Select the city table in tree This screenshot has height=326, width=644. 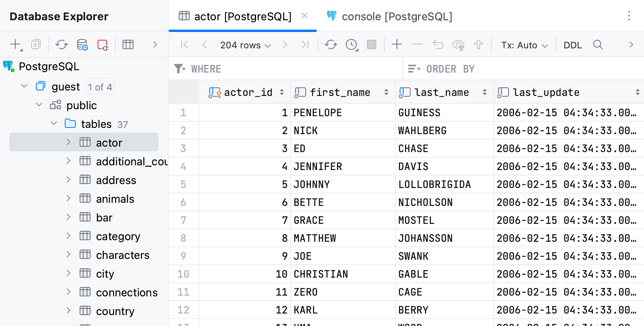(x=105, y=274)
